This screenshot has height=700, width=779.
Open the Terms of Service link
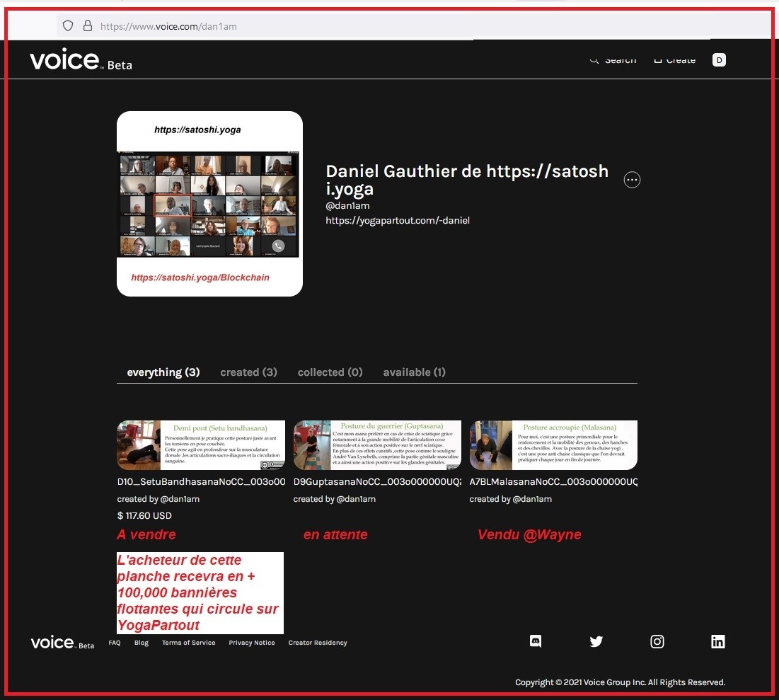(188, 643)
